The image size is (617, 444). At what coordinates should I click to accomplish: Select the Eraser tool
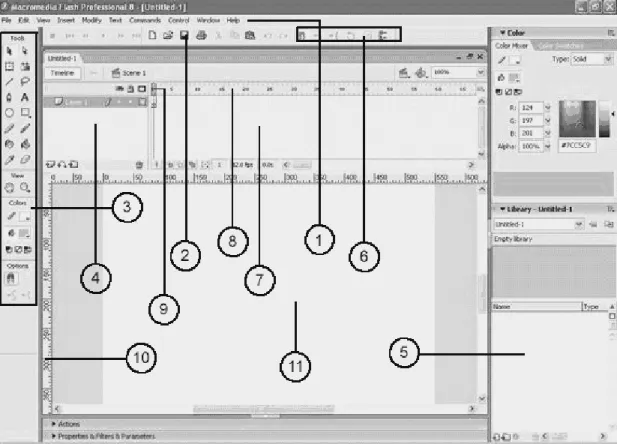(x=25, y=160)
